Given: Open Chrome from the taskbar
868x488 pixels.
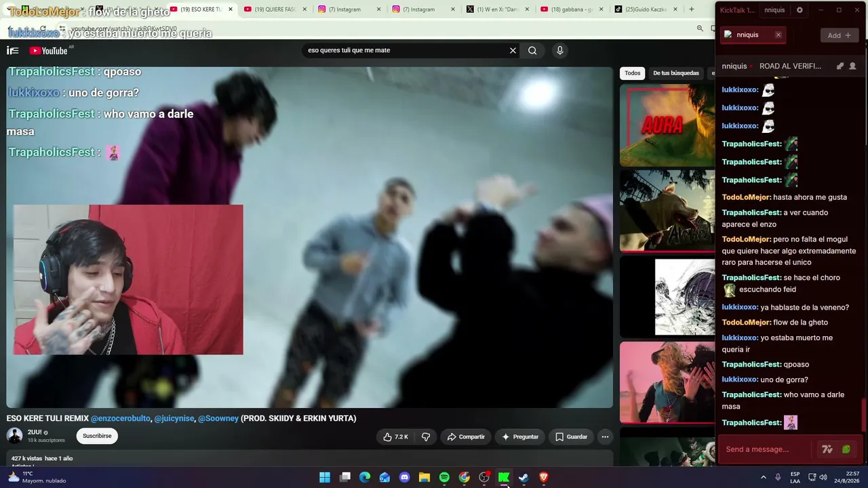Looking at the screenshot, I should click(x=464, y=477).
